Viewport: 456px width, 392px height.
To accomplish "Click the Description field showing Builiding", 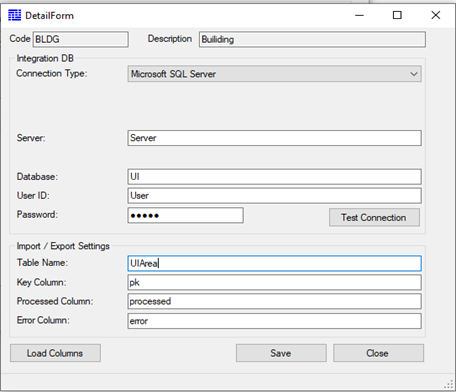I will point(312,39).
